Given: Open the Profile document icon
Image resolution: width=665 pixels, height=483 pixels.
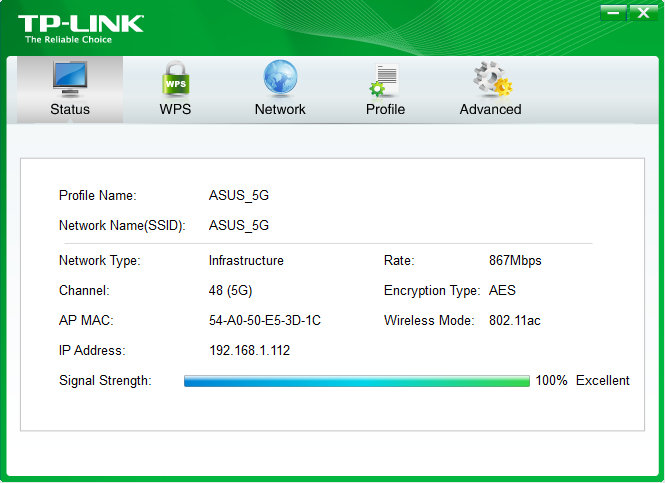Looking at the screenshot, I should coord(385,79).
